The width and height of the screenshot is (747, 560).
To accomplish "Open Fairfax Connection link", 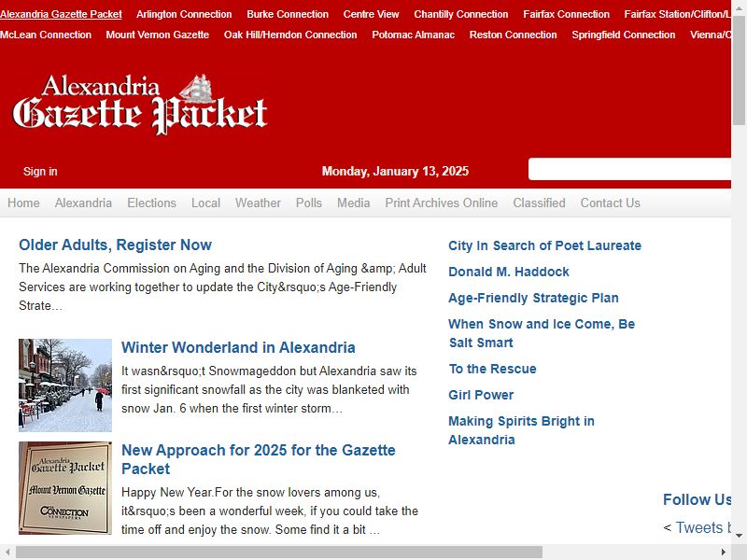I will pyautogui.click(x=566, y=14).
